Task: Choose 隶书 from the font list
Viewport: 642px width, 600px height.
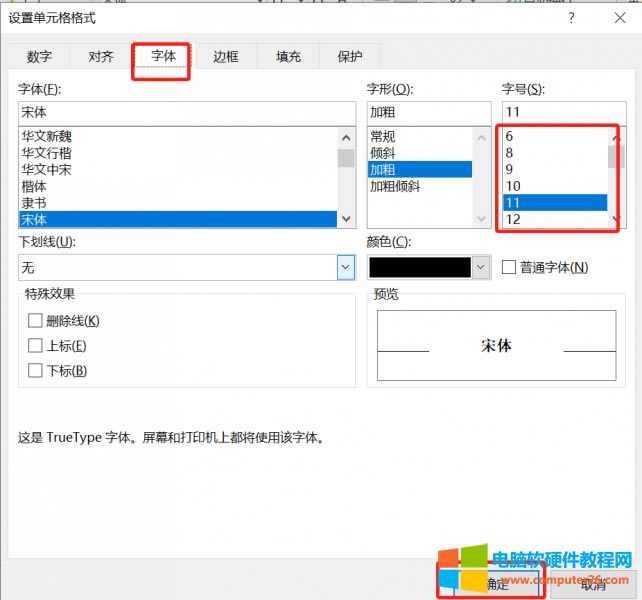Action: (x=178, y=203)
